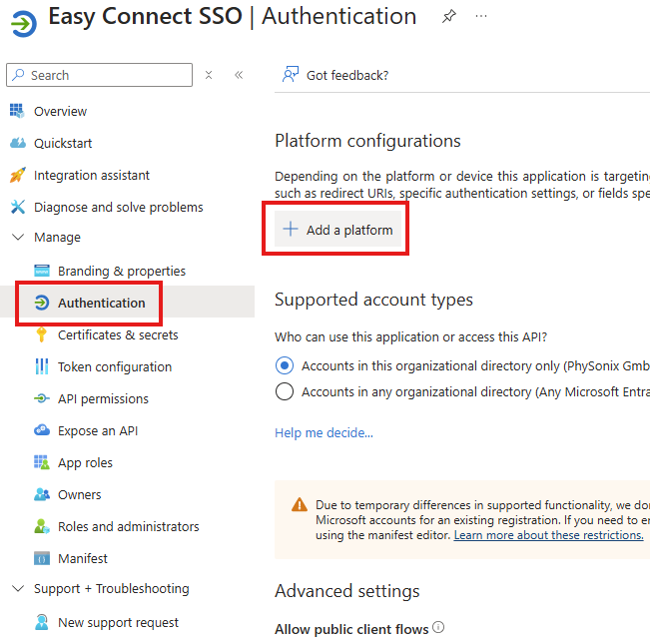
Task: Collapse Support + Troubleshooting chevron
Action: click(18, 588)
